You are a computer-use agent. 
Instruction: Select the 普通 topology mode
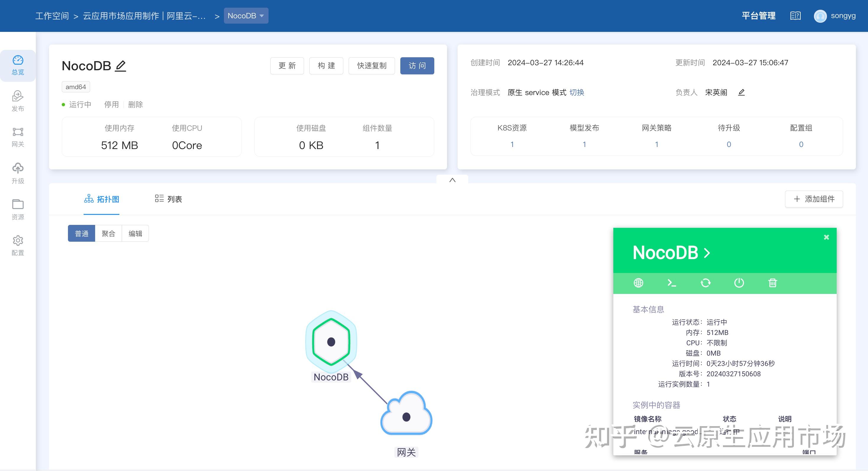82,233
